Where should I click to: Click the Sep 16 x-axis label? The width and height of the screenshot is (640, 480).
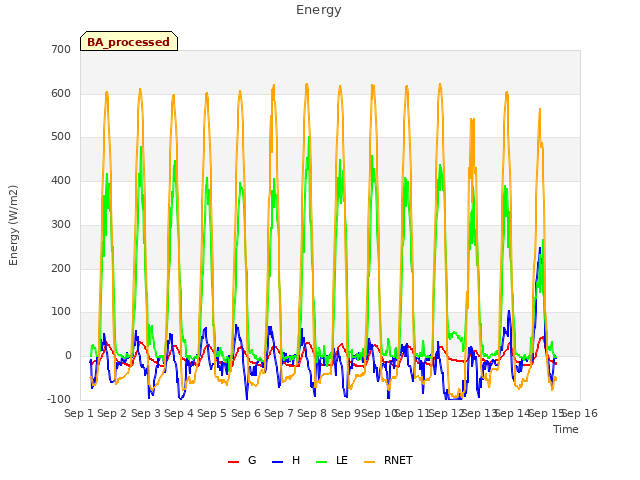[x=580, y=413]
